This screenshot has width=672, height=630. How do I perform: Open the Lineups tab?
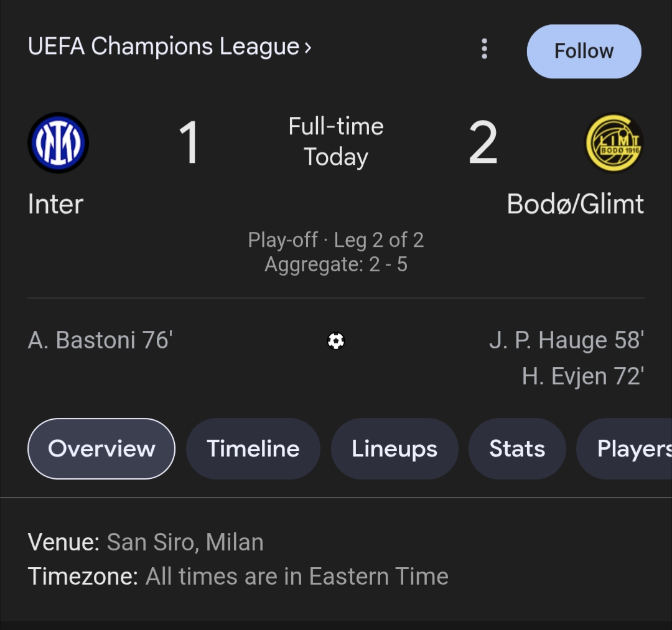point(394,448)
